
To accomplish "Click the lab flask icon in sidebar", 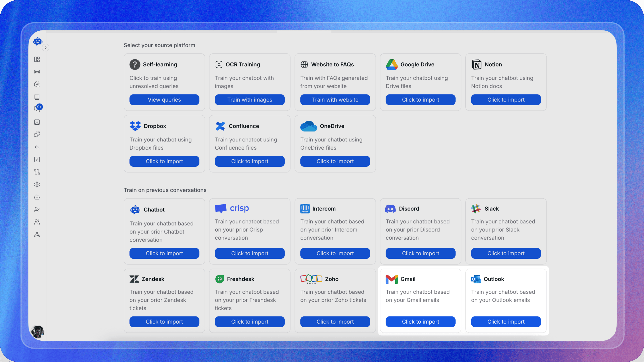I will coord(37,235).
